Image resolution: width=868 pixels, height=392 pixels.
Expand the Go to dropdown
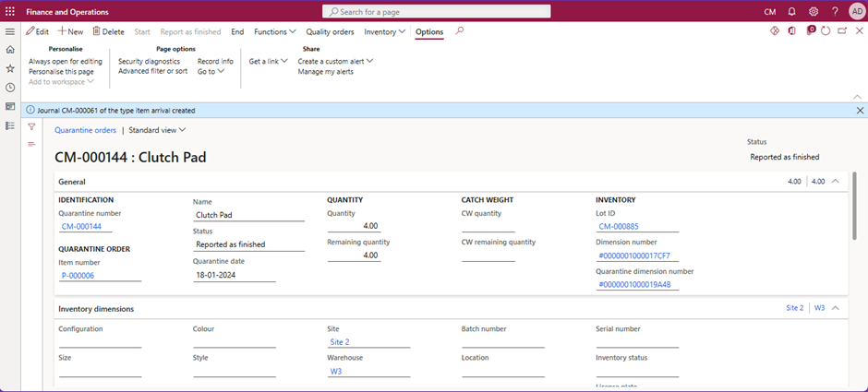coord(211,71)
